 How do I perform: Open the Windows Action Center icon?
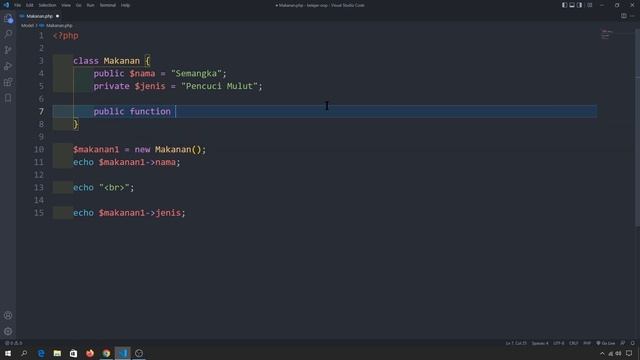click(x=629, y=353)
